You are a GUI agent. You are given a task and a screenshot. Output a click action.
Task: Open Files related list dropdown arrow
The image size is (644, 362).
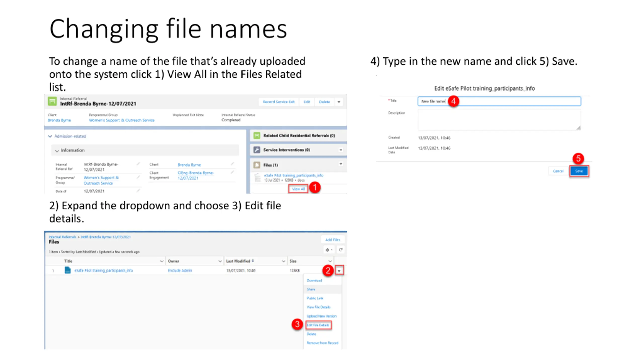pyautogui.click(x=341, y=164)
